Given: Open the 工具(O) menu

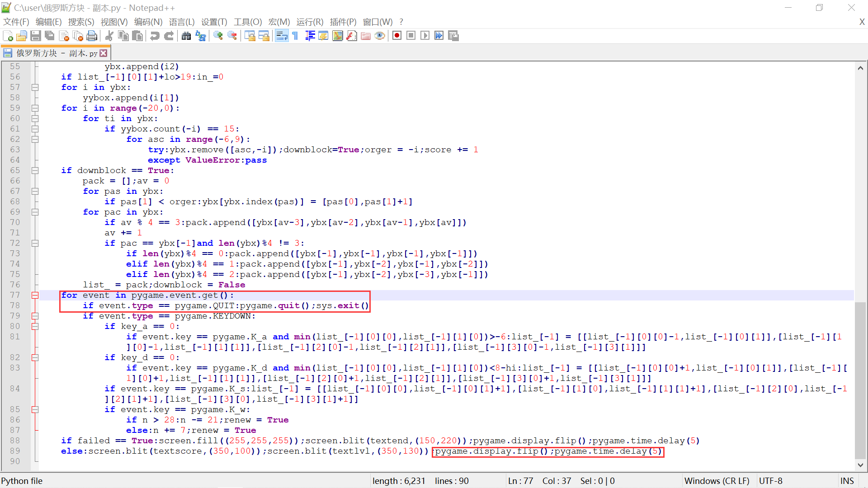Looking at the screenshot, I should point(248,22).
